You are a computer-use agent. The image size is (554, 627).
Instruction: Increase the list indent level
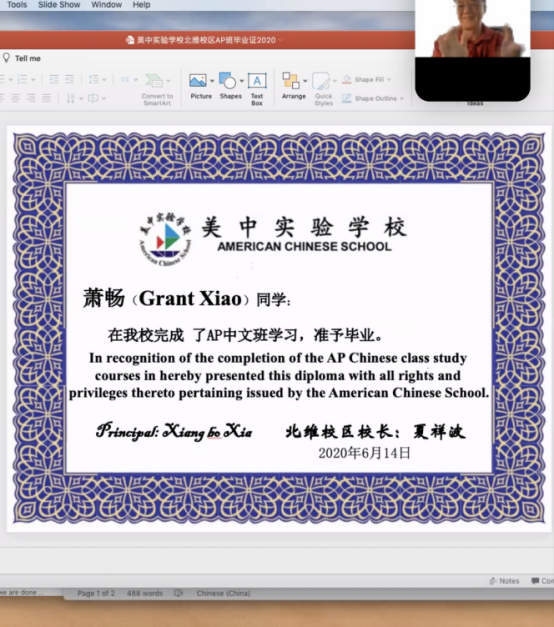(70, 79)
